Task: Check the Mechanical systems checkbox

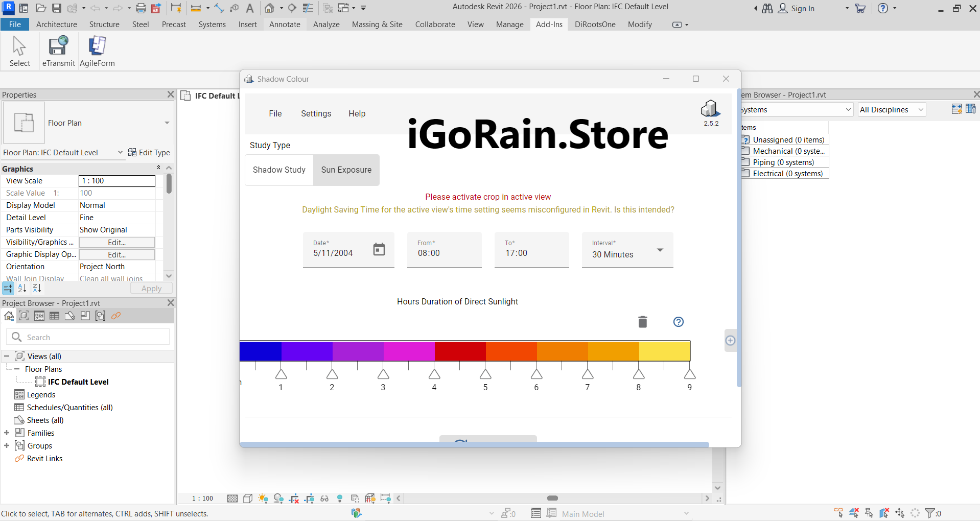Action: coord(746,151)
